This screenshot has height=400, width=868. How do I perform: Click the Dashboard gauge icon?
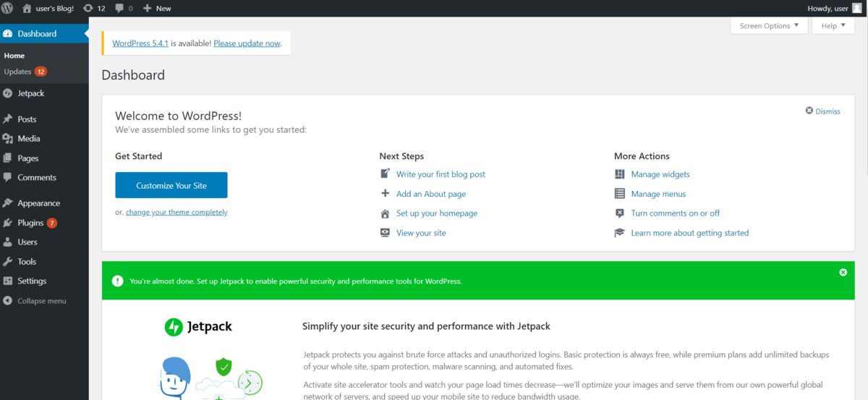click(8, 33)
